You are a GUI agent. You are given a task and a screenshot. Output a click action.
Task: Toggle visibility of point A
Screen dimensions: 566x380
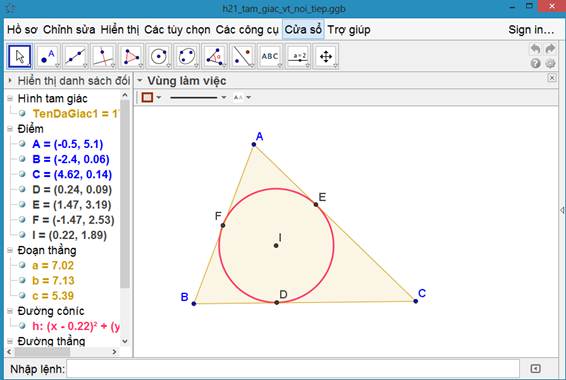pos(22,144)
